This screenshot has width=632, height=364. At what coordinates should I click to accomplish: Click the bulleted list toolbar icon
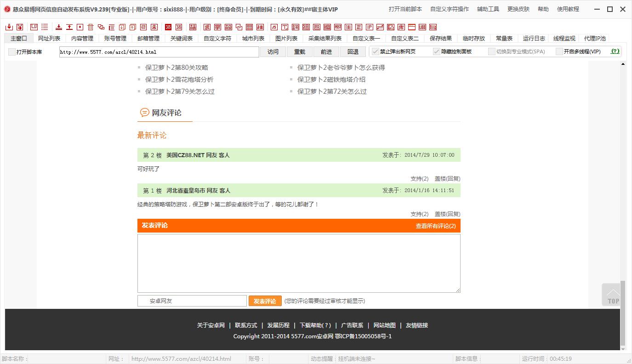45,27
